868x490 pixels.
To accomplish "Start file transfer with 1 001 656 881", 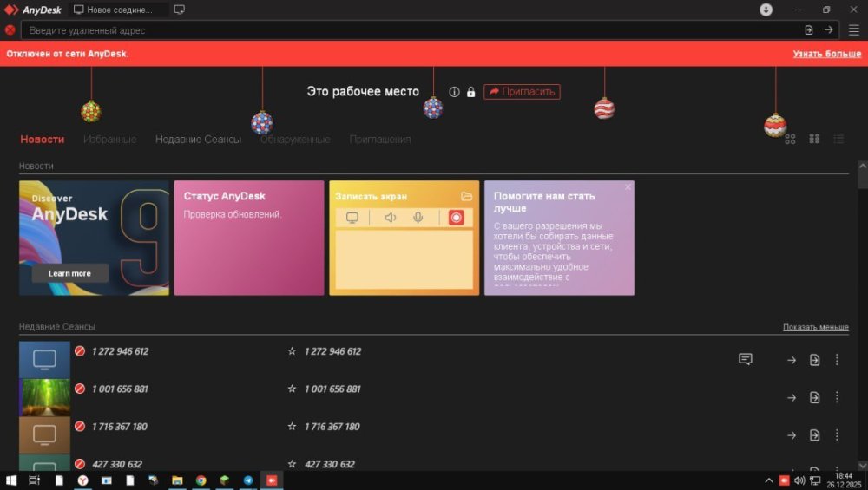I will coord(814,398).
